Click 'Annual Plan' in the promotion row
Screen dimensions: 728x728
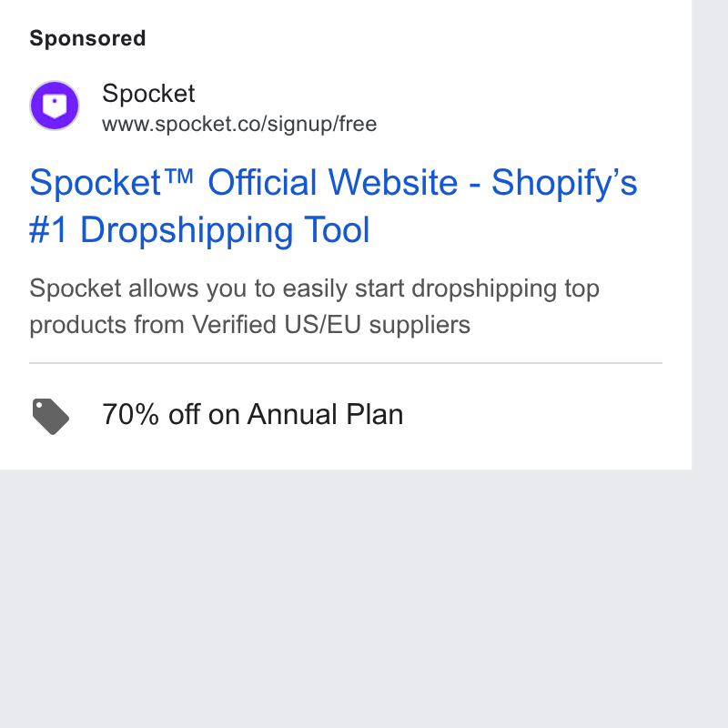325,414
